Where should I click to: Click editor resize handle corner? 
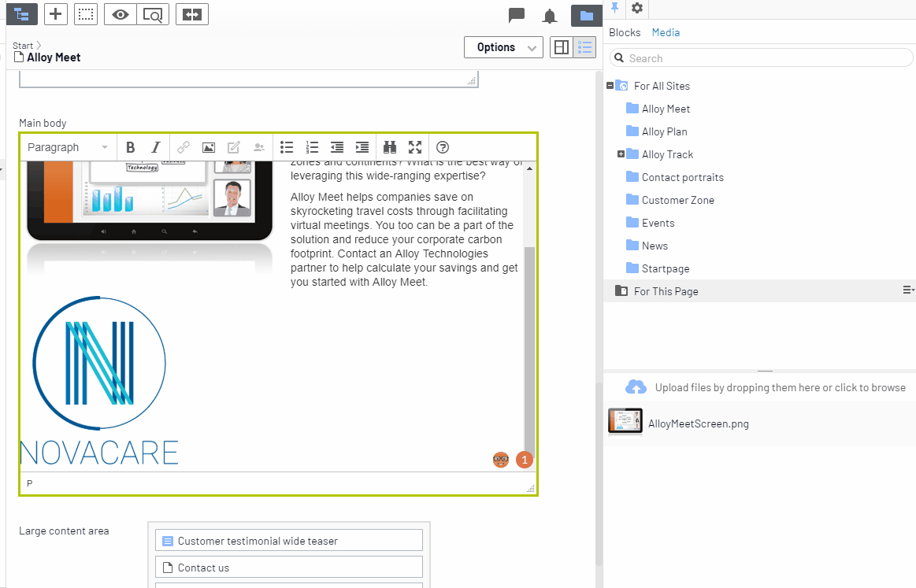530,488
